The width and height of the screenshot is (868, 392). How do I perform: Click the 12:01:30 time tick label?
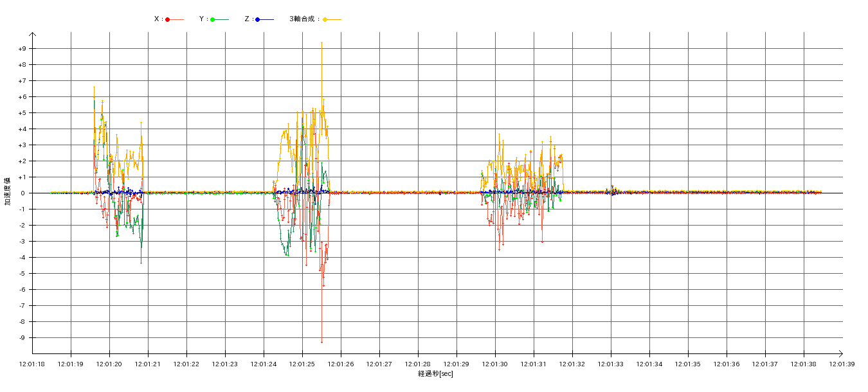point(495,364)
